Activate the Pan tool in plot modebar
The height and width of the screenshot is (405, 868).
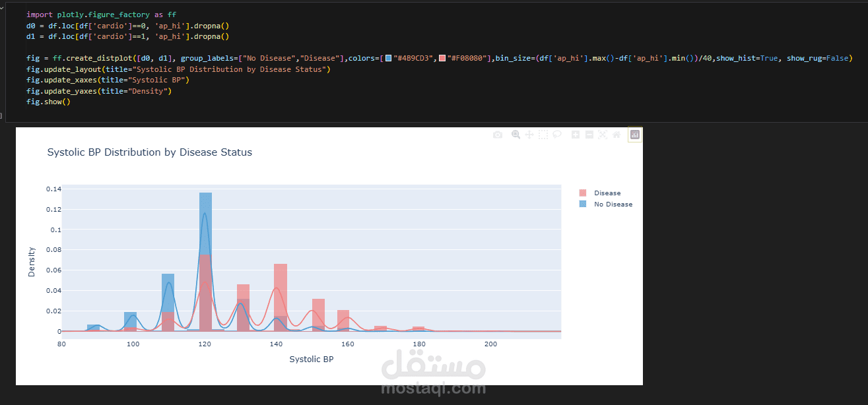pyautogui.click(x=529, y=135)
